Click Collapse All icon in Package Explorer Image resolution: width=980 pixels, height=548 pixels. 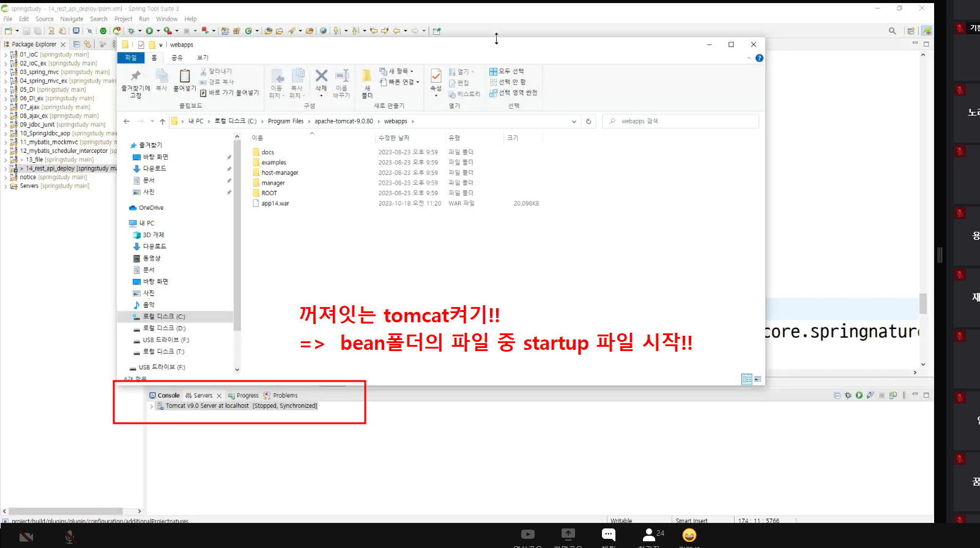tap(76, 44)
